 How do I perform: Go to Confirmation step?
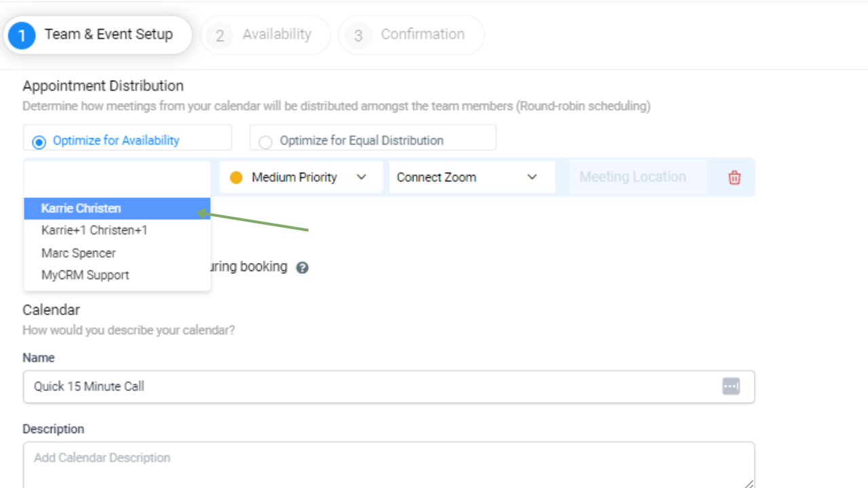coord(412,35)
